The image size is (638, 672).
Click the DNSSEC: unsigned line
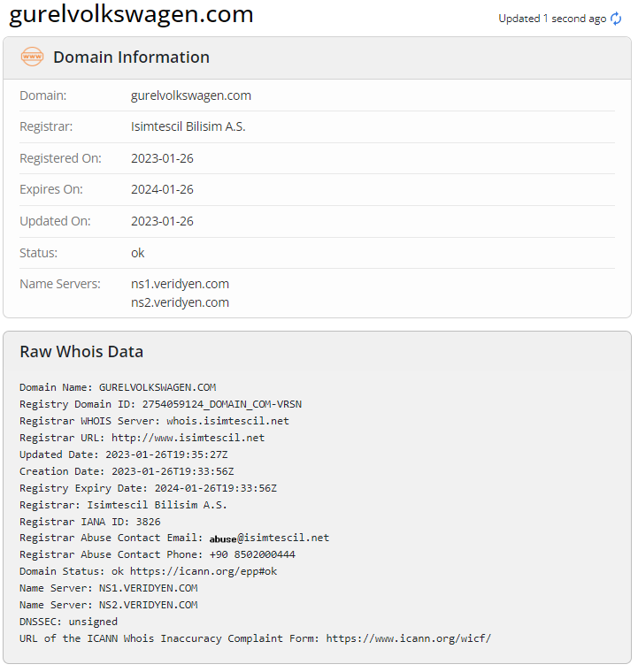pyautogui.click(x=69, y=622)
